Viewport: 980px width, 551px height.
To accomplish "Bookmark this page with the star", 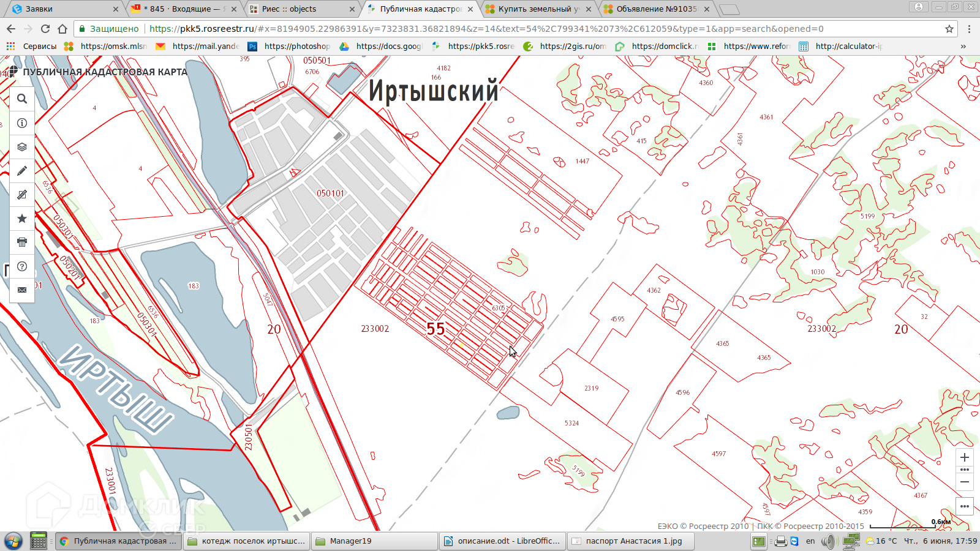I will 949,29.
